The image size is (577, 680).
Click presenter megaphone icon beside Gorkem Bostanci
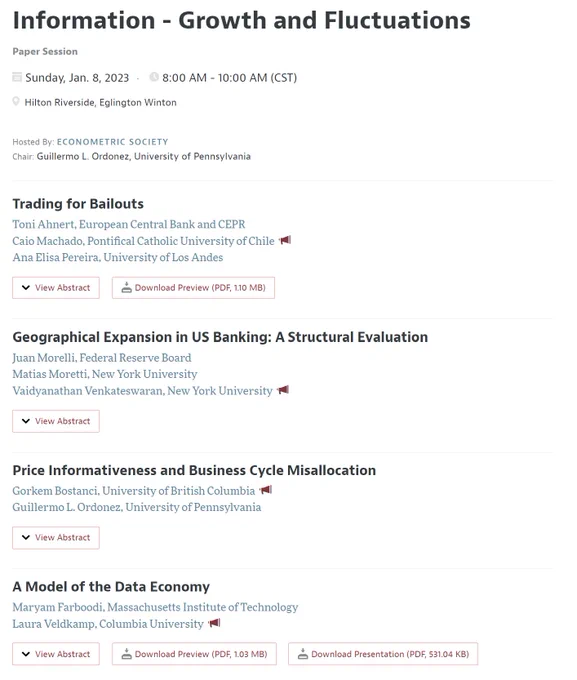pyautogui.click(x=266, y=490)
